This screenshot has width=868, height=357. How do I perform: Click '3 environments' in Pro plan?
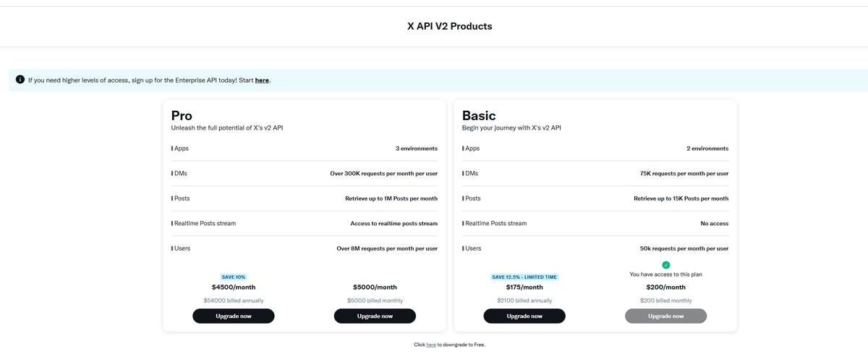pos(416,148)
